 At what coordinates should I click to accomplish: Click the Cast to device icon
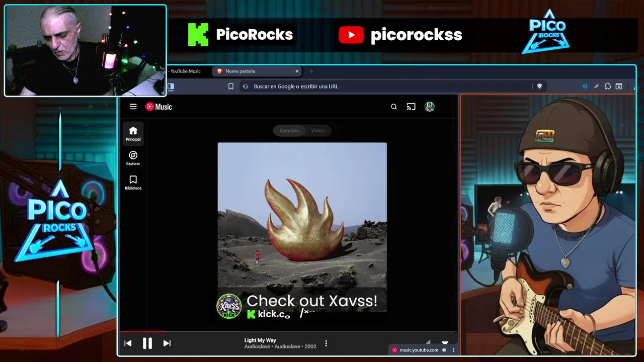tap(411, 107)
